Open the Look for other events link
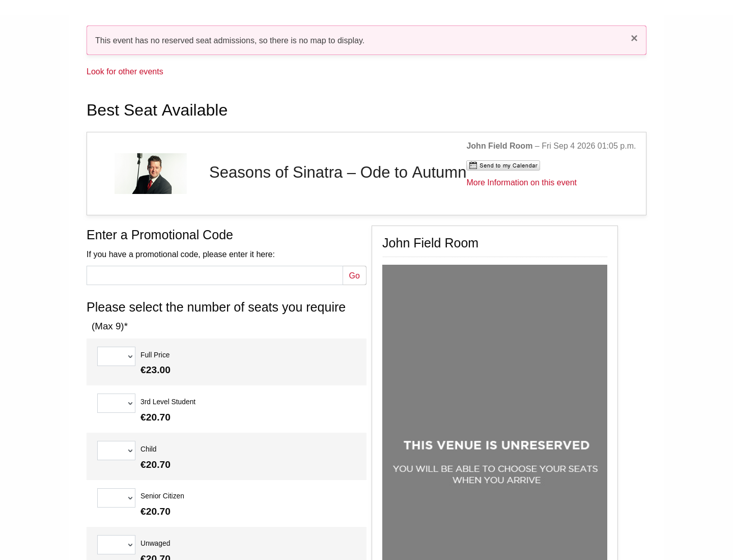Screen dimensions: 733x560 point(125,71)
